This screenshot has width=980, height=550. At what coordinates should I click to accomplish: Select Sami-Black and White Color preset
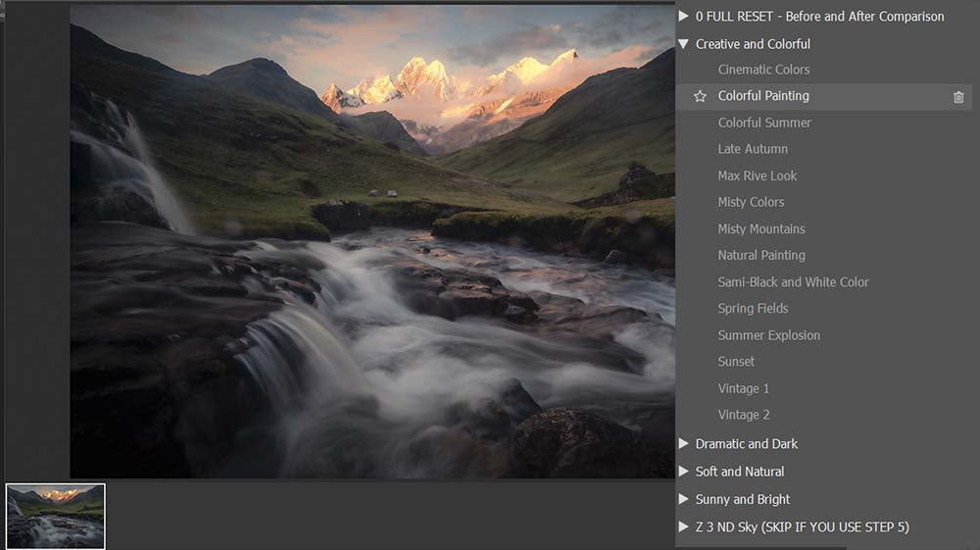pyautogui.click(x=793, y=281)
